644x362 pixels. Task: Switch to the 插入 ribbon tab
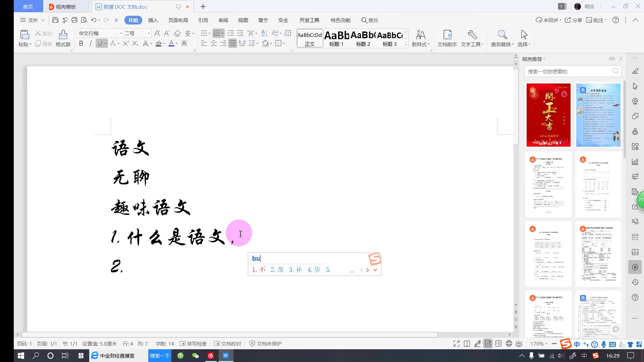click(x=153, y=20)
